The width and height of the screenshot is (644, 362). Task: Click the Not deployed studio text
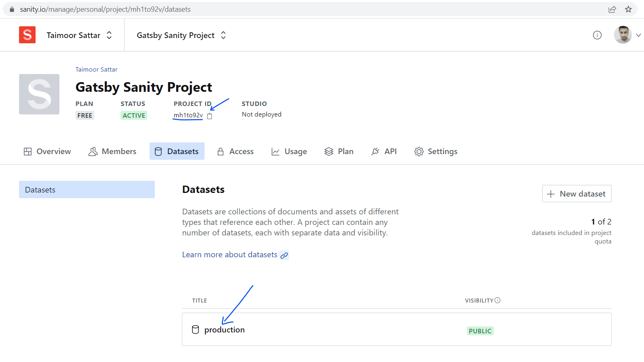point(262,114)
